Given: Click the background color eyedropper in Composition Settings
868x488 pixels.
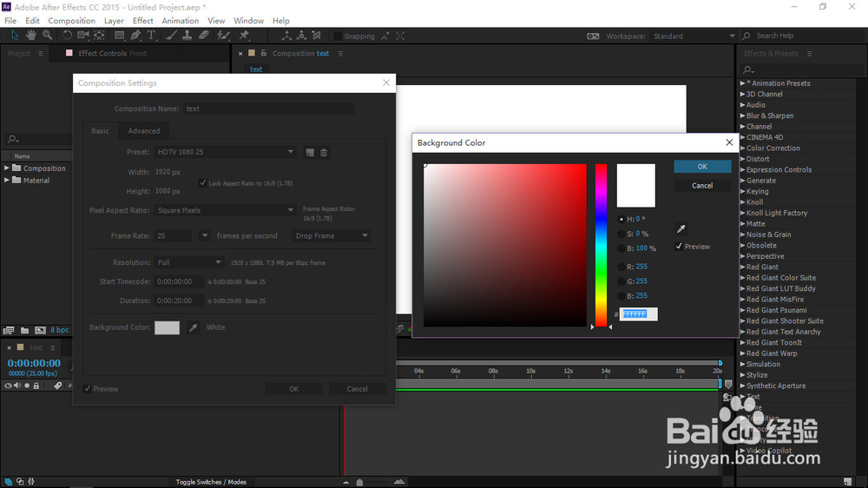Looking at the screenshot, I should click(x=193, y=327).
